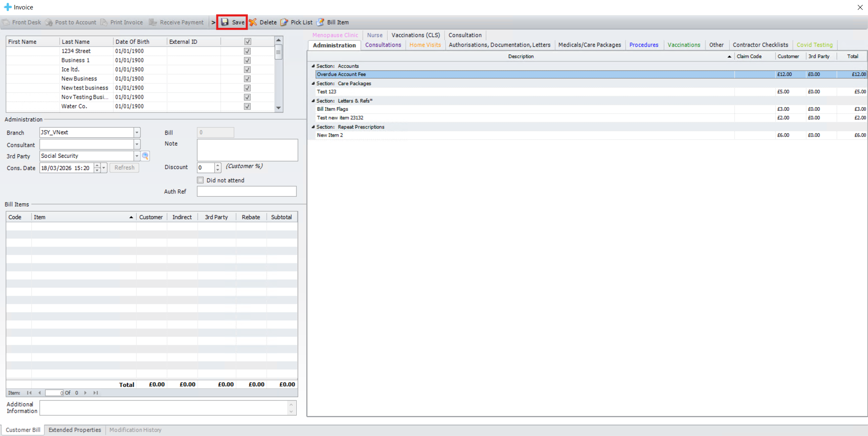Click the Bill Item icon
This screenshot has height=436, width=868.
pyautogui.click(x=320, y=22)
